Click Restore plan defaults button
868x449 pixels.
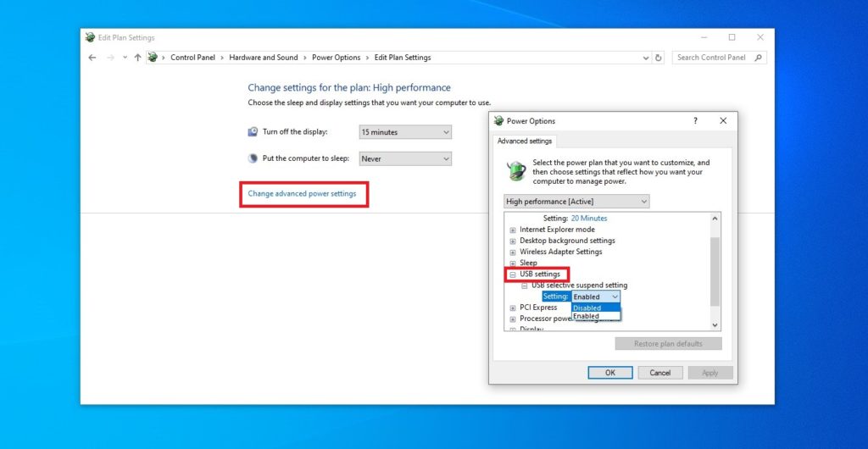668,344
